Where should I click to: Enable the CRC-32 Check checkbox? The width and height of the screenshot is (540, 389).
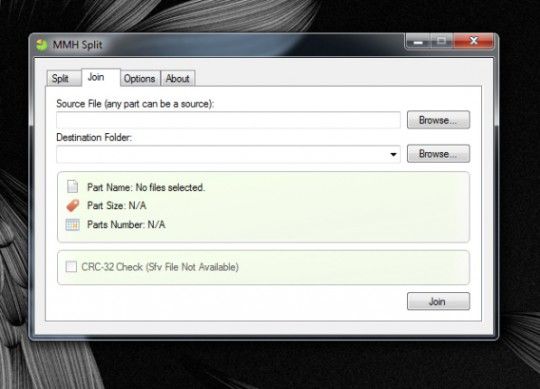71,266
